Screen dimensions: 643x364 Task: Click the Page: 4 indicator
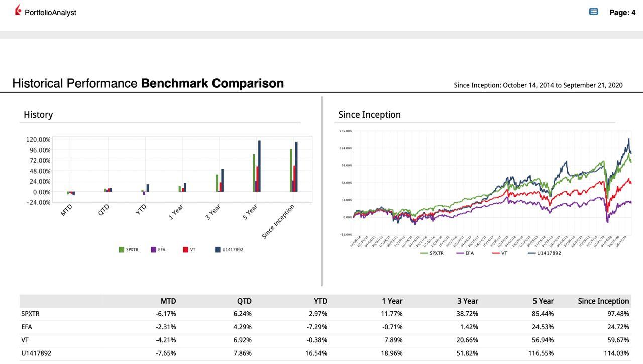(622, 13)
